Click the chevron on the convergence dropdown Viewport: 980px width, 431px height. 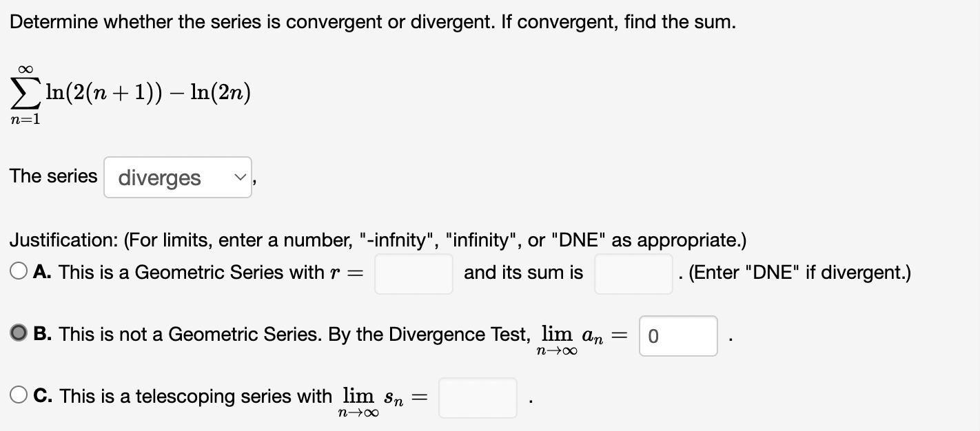[239, 178]
